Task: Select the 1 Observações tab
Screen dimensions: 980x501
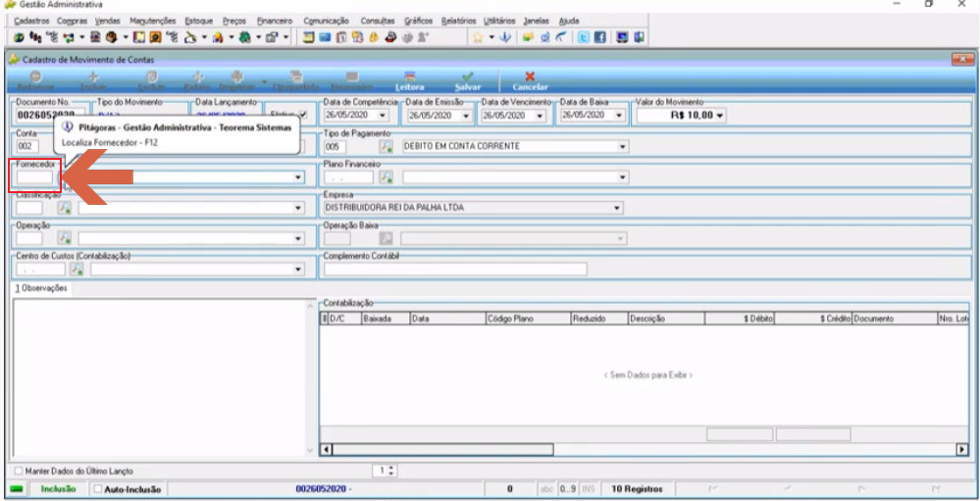Action: pyautogui.click(x=41, y=288)
